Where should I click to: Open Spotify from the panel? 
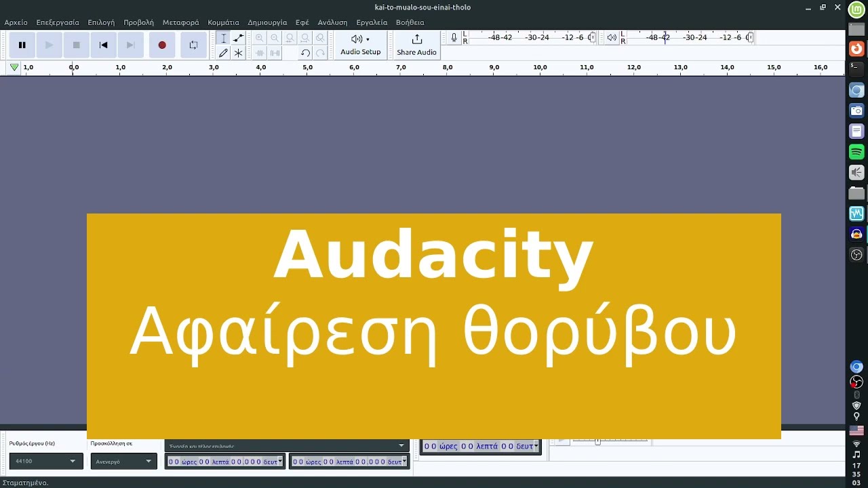point(856,151)
